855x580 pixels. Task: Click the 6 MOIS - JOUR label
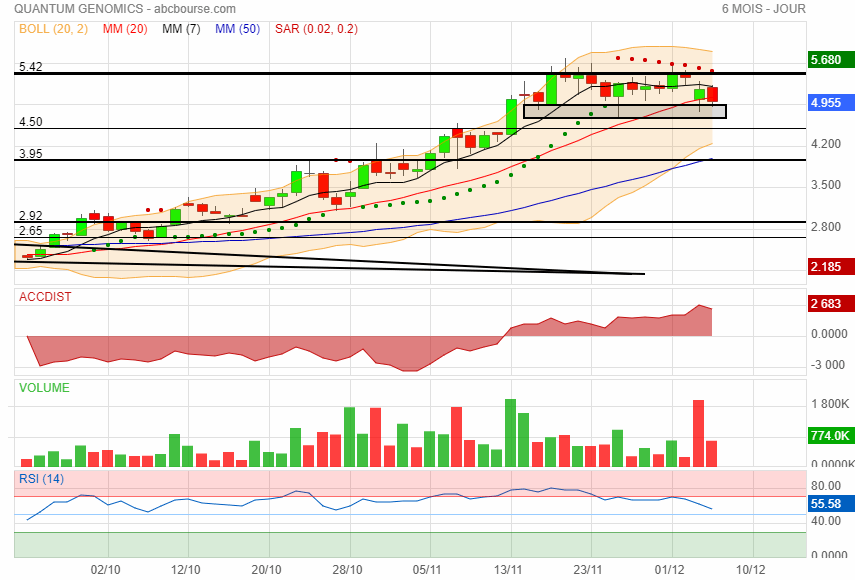tap(763, 9)
